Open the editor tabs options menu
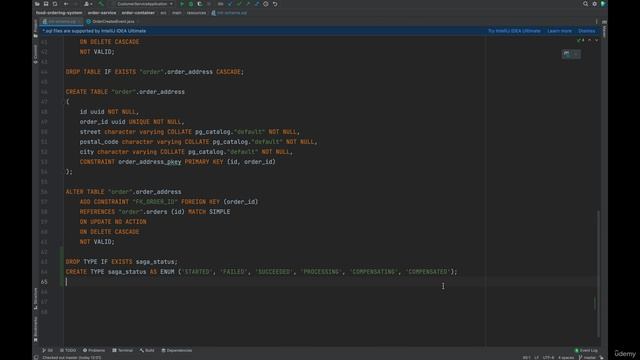Screen dimensions: 640x360 pos(596,22)
